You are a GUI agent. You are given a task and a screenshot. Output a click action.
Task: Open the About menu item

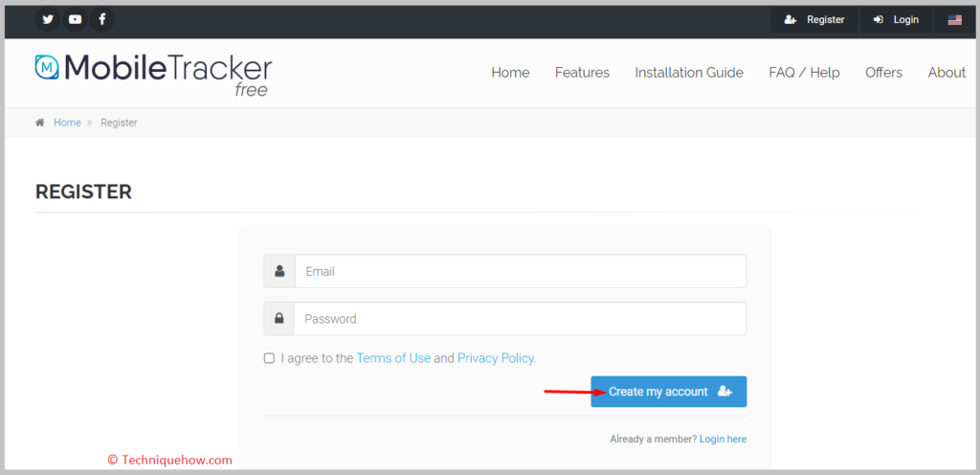click(x=947, y=73)
